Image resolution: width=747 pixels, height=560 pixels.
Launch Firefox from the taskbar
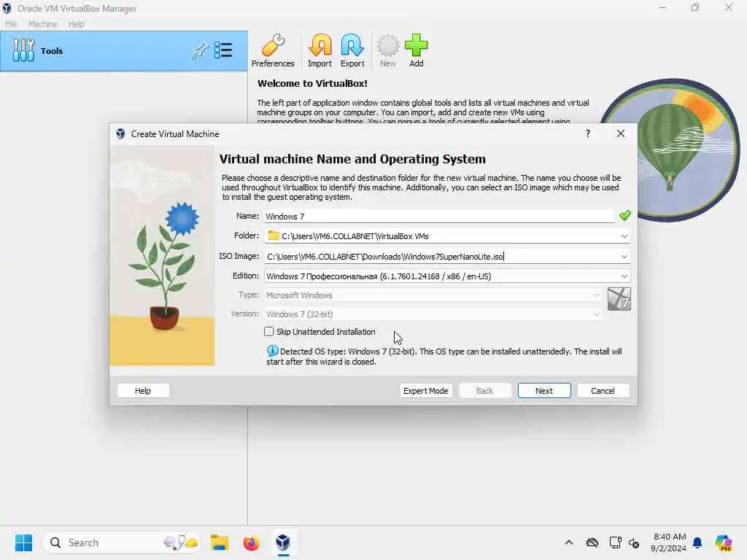251,542
